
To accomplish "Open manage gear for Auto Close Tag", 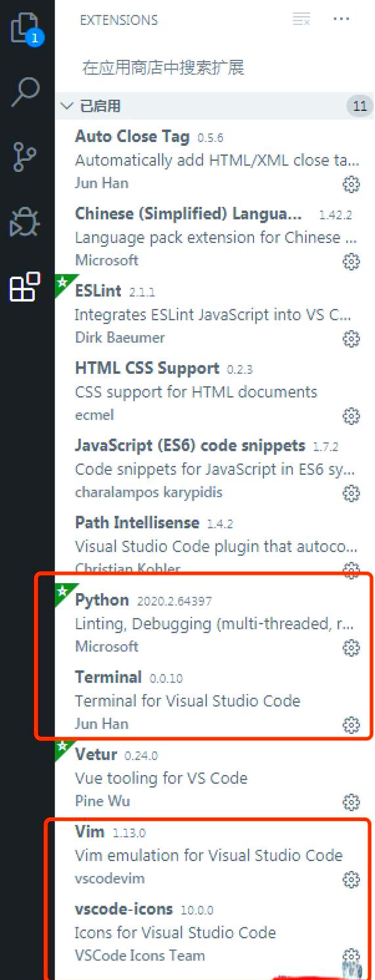I will 351,185.
